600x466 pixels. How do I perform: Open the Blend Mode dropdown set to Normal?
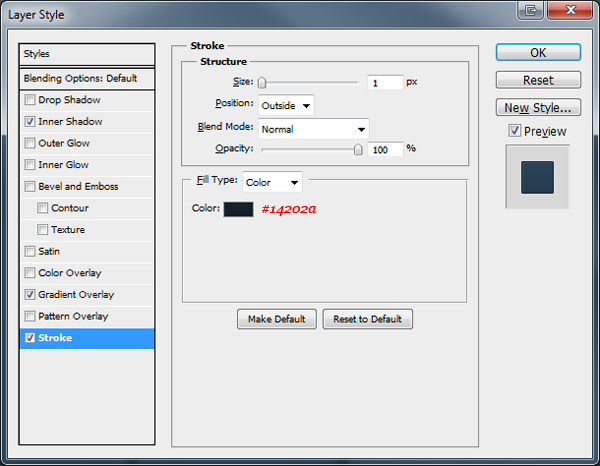[313, 129]
